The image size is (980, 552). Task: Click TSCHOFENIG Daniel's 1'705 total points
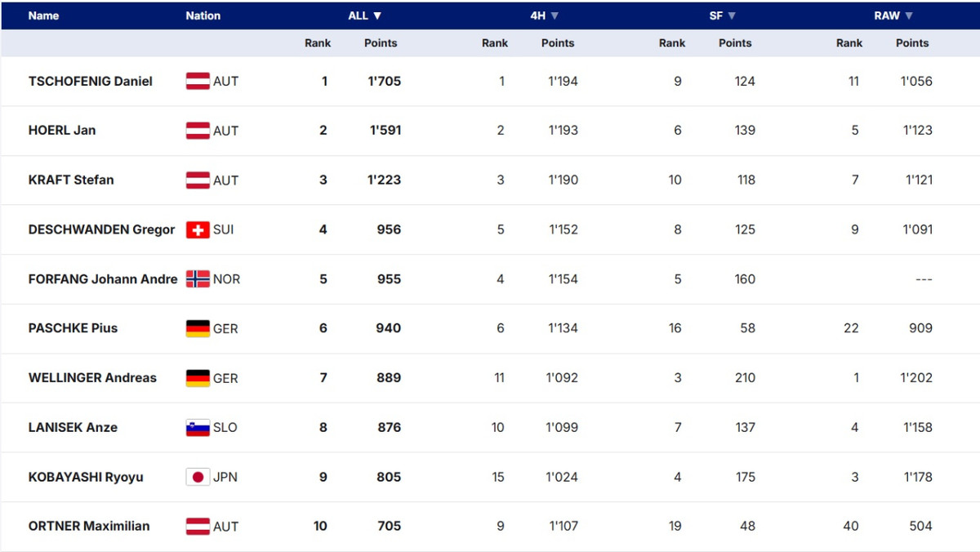click(x=385, y=81)
